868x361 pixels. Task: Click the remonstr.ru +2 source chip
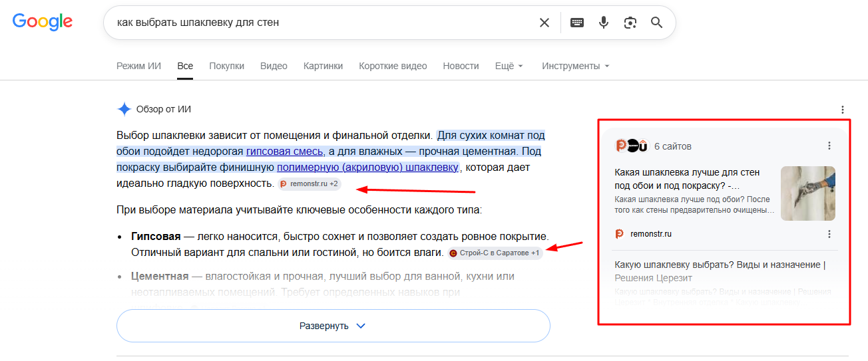pos(310,183)
